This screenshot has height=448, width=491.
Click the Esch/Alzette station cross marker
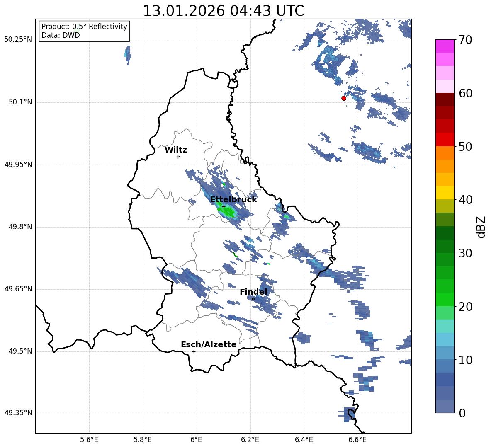pos(194,351)
